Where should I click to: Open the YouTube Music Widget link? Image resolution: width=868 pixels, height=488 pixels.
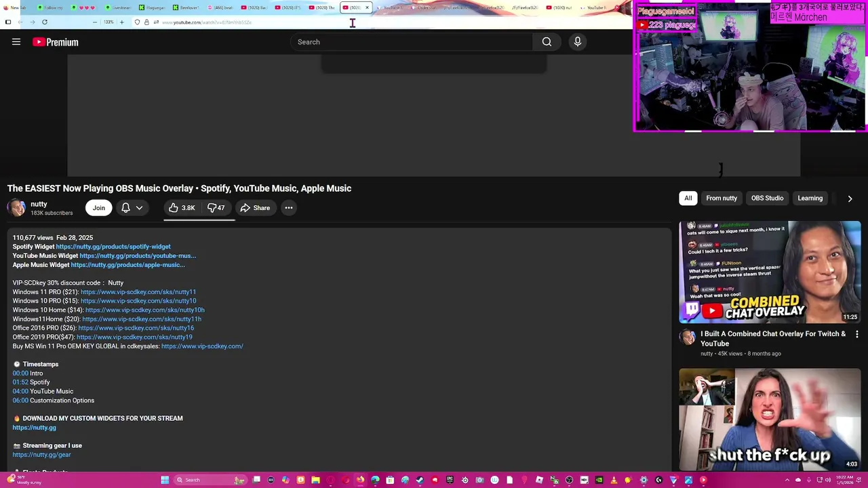(x=138, y=256)
